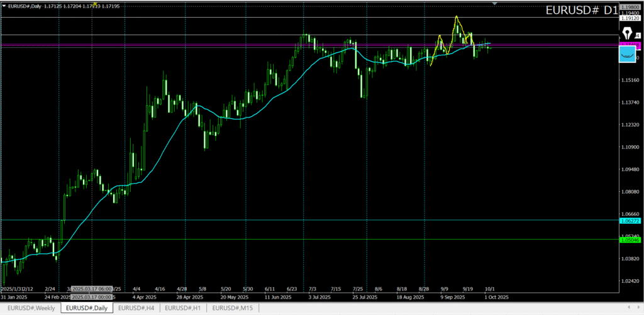Click the EURUSD# D1 chart title
644x315 pixels.
[580, 11]
